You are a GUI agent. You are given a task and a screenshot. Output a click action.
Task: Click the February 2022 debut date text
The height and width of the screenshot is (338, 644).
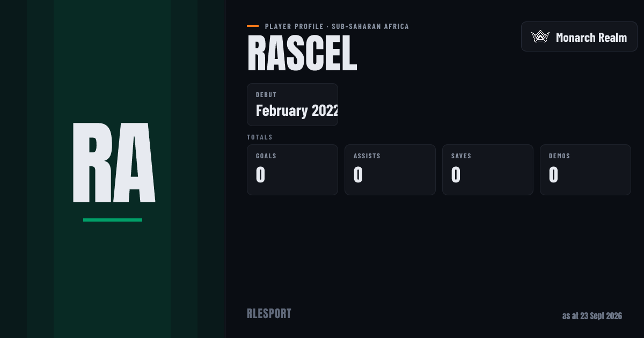click(297, 111)
